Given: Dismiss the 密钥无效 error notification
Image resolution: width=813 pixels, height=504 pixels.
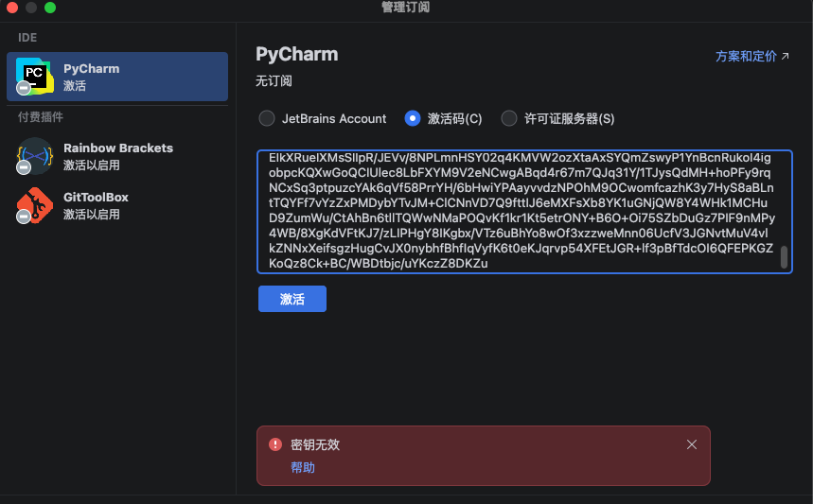Looking at the screenshot, I should point(692,444).
